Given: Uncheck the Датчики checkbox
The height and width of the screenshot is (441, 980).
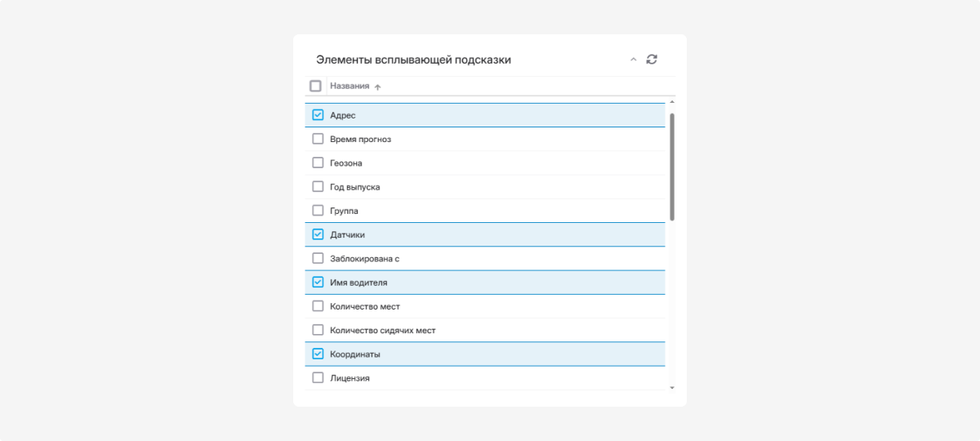Looking at the screenshot, I should [x=318, y=234].
